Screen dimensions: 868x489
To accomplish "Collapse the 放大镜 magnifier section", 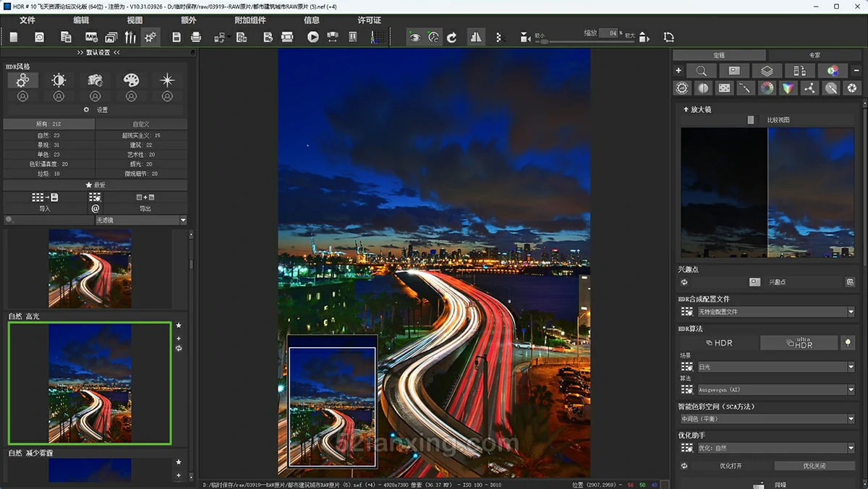I will (x=697, y=109).
